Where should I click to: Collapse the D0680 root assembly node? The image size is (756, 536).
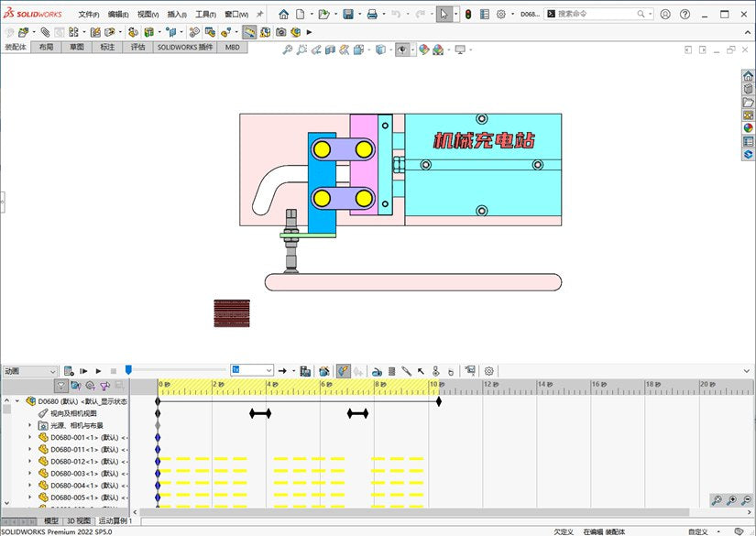tap(17, 401)
